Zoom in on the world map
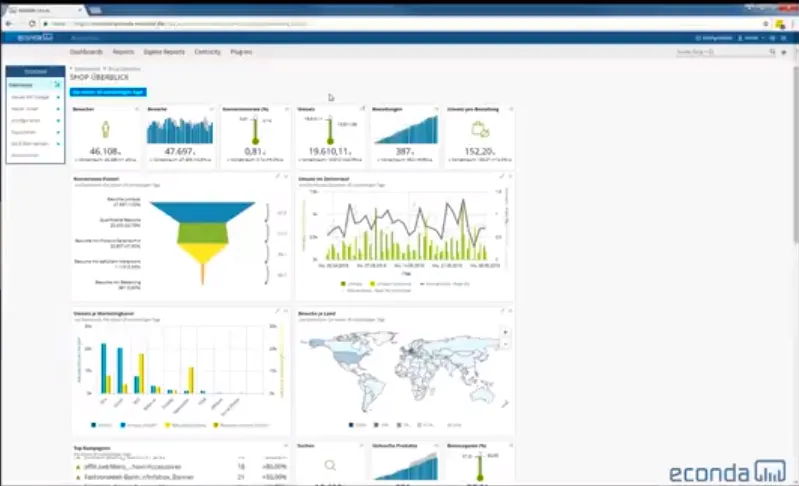This screenshot has height=486, width=799. [x=505, y=332]
